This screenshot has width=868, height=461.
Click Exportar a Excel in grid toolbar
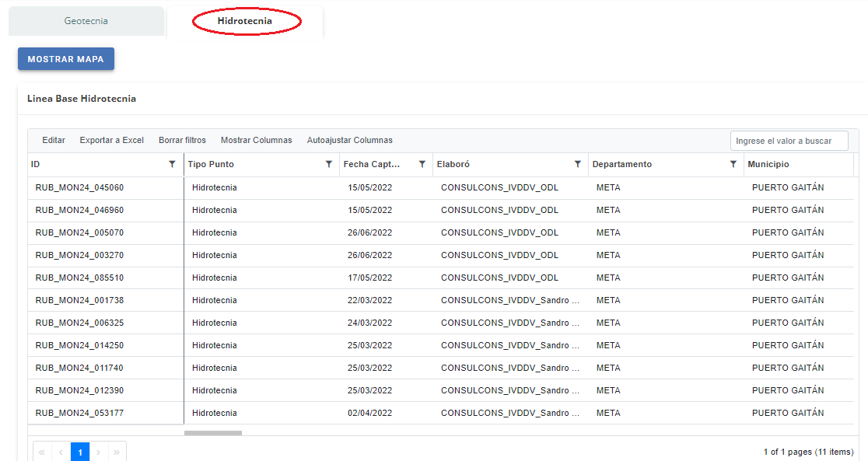[x=111, y=141]
